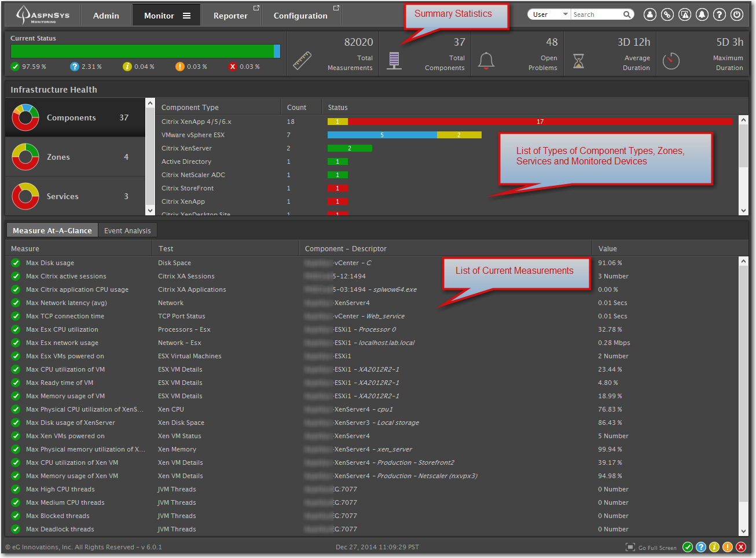Sort by the Component Type column header

point(190,108)
